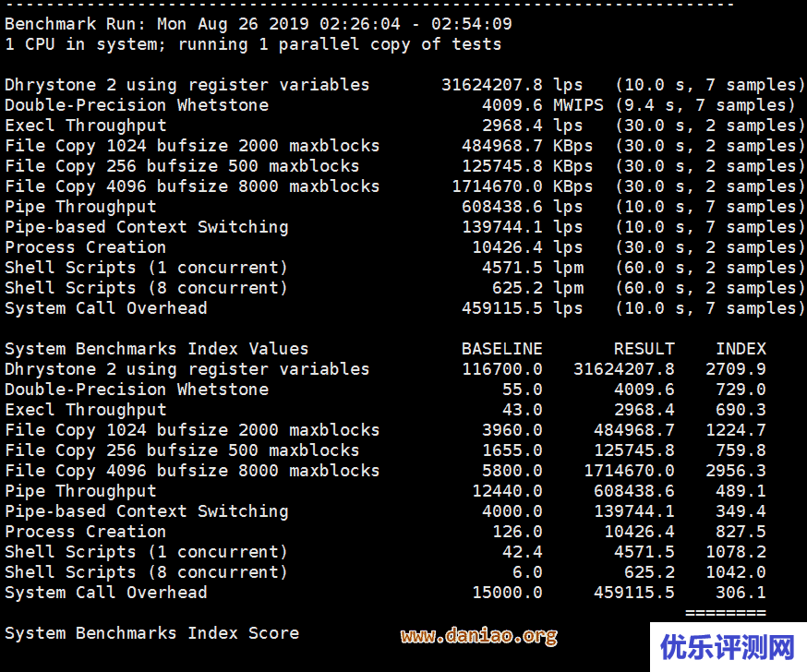Click the RESULT column header

click(x=644, y=349)
